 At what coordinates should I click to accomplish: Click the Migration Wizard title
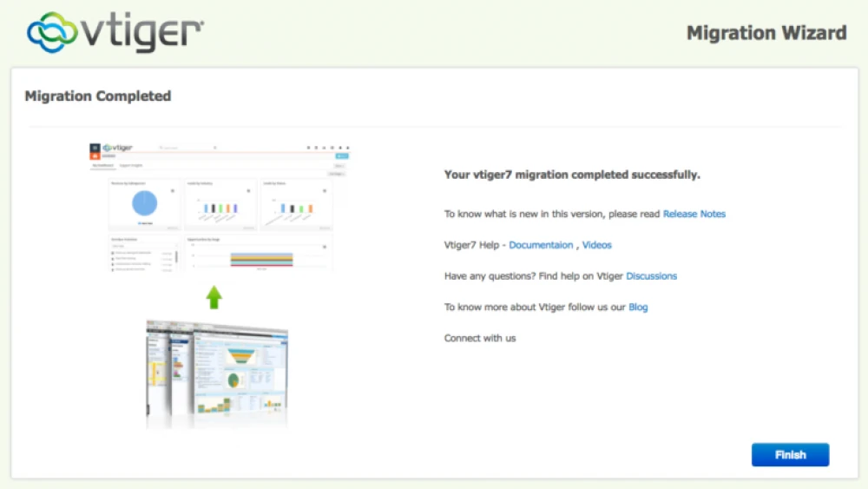point(766,33)
